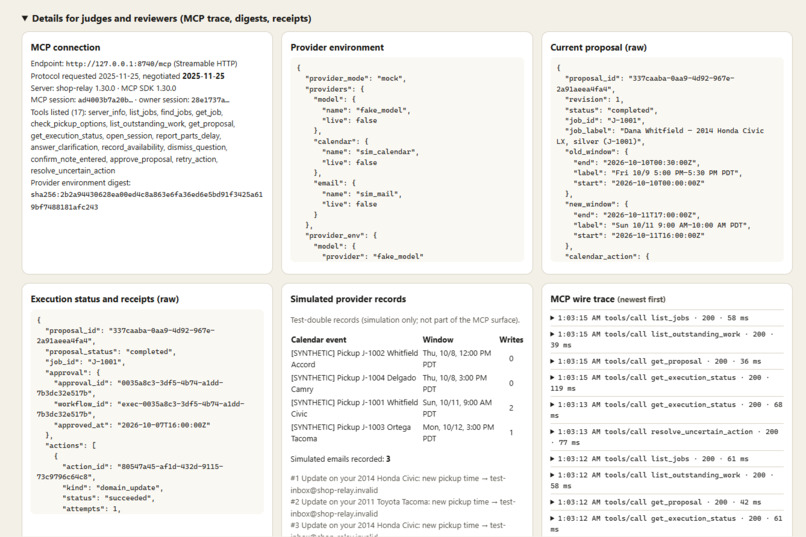The width and height of the screenshot is (806, 537).
Task: Click the negotiated protocol date 2025-11-25
Action: (x=203, y=76)
